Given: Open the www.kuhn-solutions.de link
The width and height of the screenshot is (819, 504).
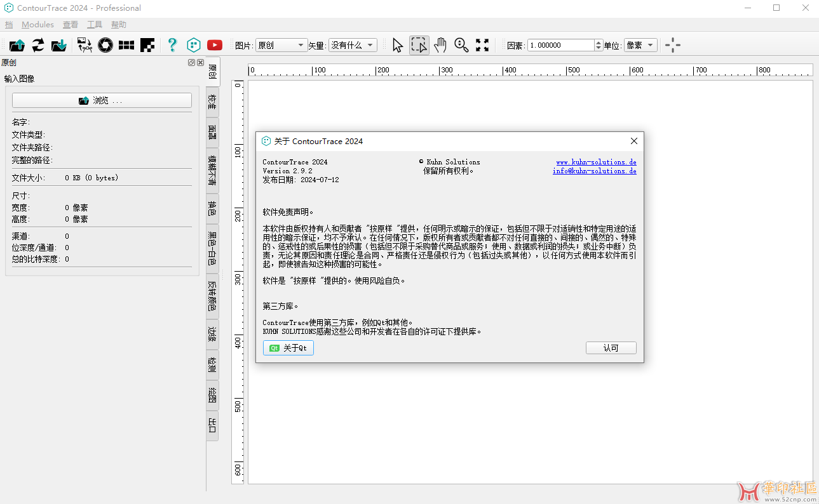Looking at the screenshot, I should (596, 162).
